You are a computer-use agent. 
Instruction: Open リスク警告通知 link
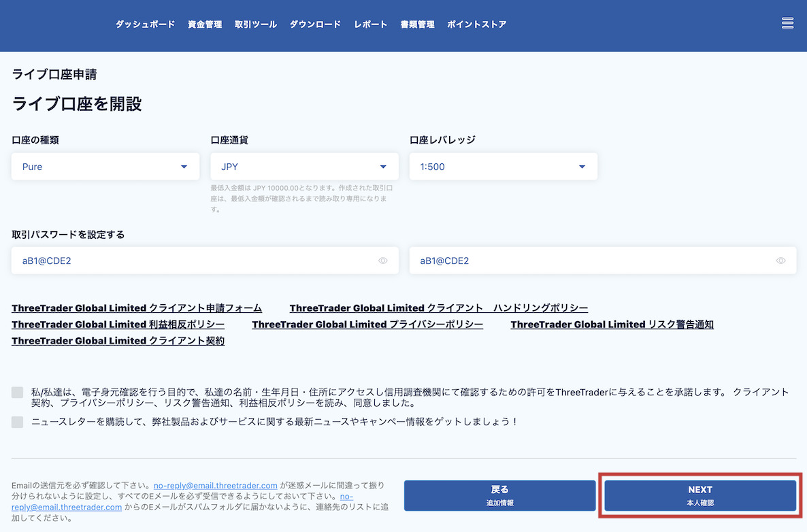pos(612,325)
